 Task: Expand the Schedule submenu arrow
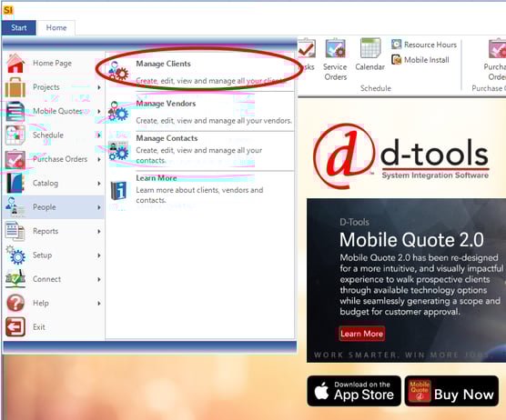pyautogui.click(x=99, y=135)
